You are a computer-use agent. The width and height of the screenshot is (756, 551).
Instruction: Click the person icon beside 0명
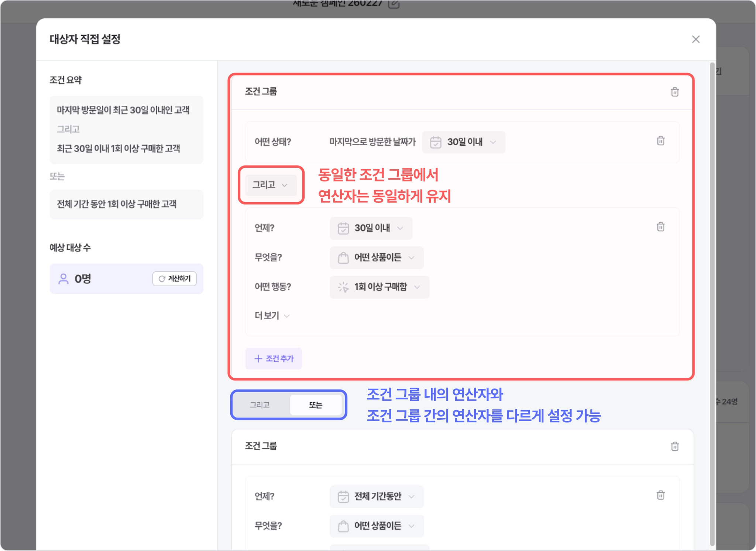63,279
